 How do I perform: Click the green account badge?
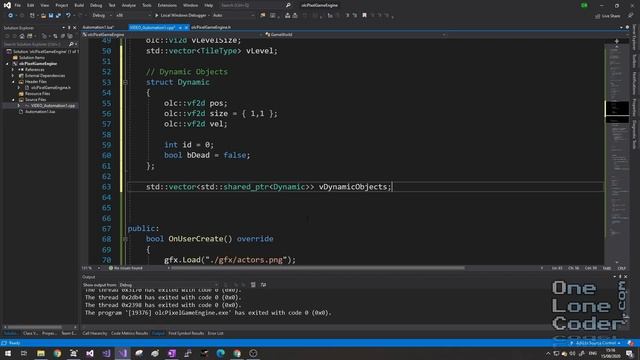pos(584,5)
